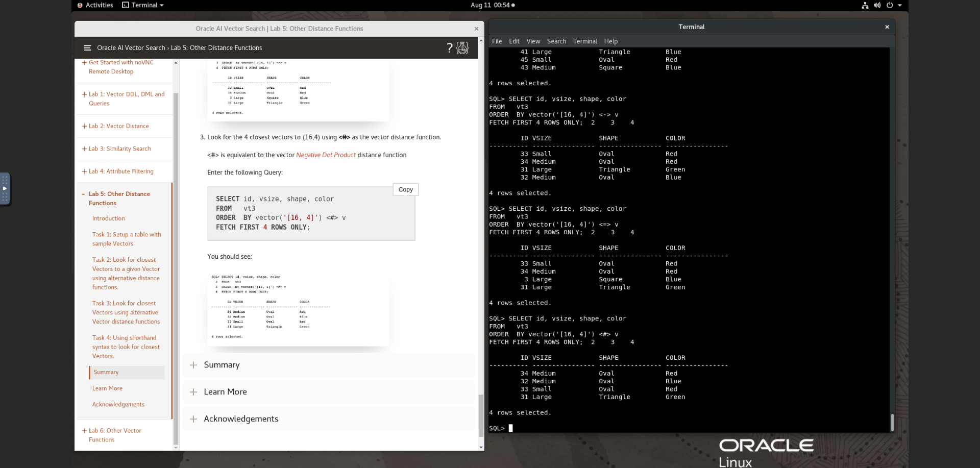Click the sidebar scroll up arrow

(176, 63)
